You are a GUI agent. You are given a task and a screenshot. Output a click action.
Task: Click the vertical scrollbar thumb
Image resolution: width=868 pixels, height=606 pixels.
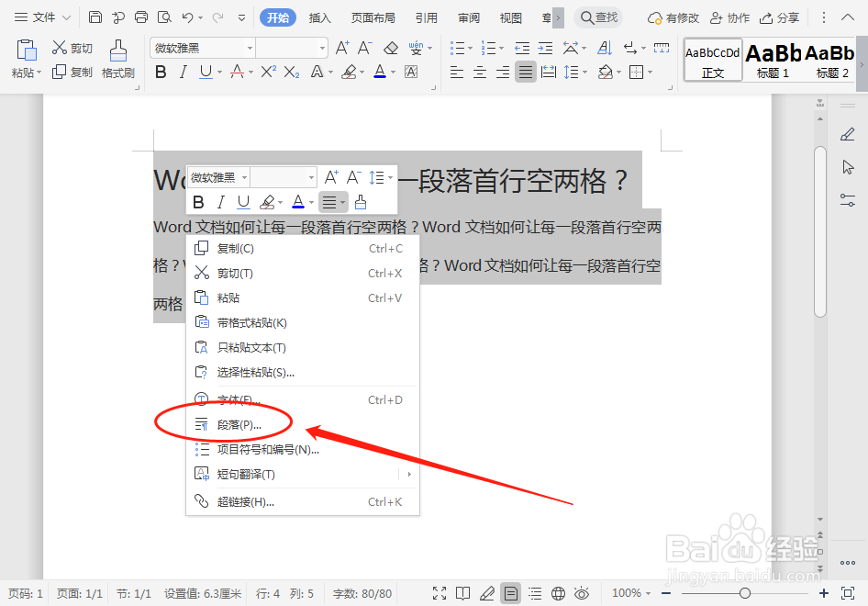click(x=820, y=231)
